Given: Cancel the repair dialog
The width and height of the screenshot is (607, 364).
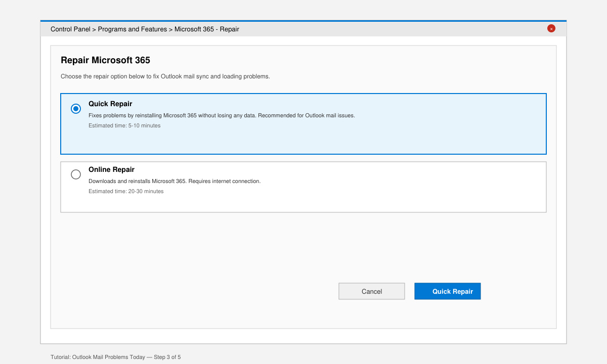Looking at the screenshot, I should click(x=372, y=291).
